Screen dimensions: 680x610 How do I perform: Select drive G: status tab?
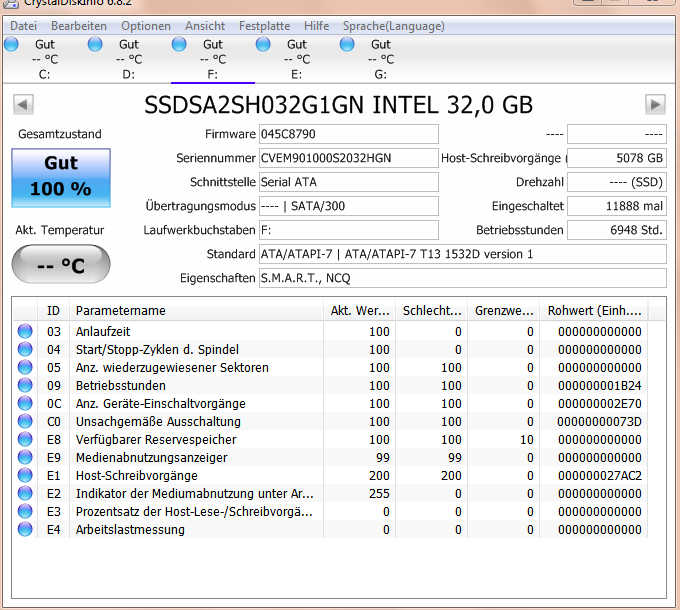click(381, 59)
